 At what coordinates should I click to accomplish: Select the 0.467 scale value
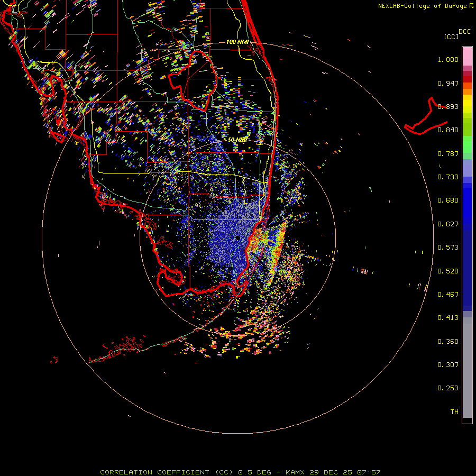point(448,295)
